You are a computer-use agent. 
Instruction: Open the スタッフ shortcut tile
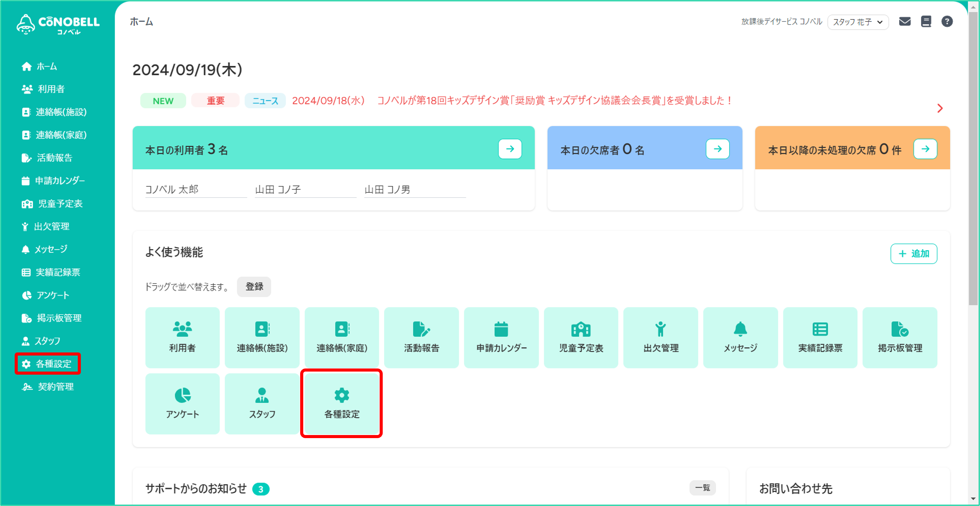click(262, 404)
